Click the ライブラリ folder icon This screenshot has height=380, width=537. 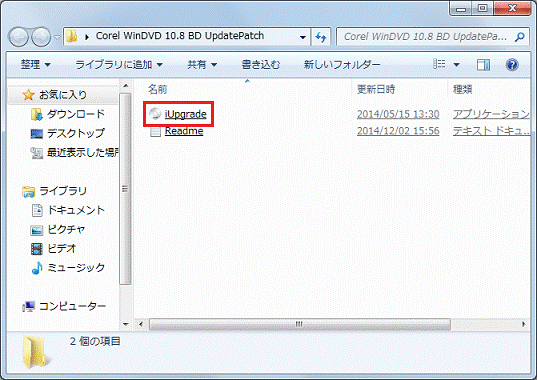[28, 192]
